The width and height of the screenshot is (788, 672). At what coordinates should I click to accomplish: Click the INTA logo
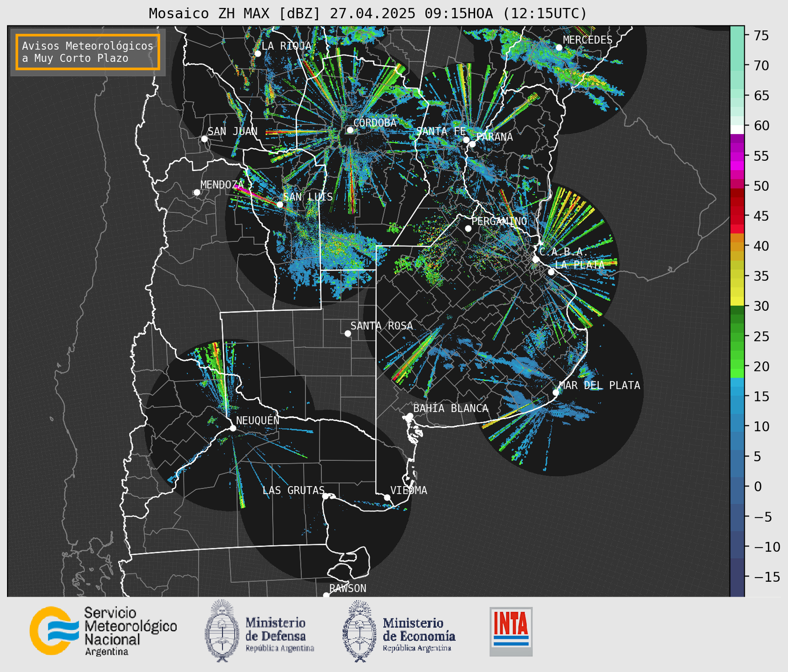pos(511,631)
